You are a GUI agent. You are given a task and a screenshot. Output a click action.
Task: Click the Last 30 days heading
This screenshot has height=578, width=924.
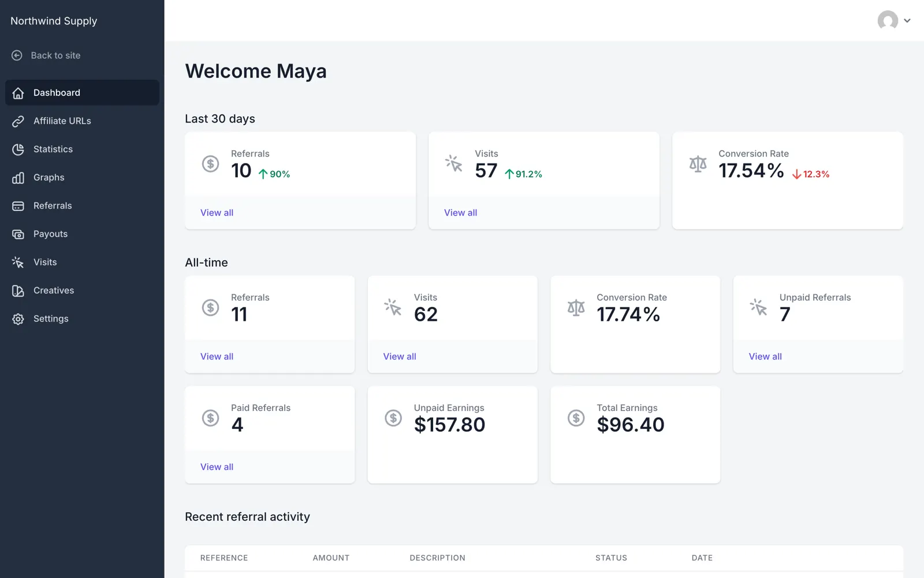pos(220,118)
